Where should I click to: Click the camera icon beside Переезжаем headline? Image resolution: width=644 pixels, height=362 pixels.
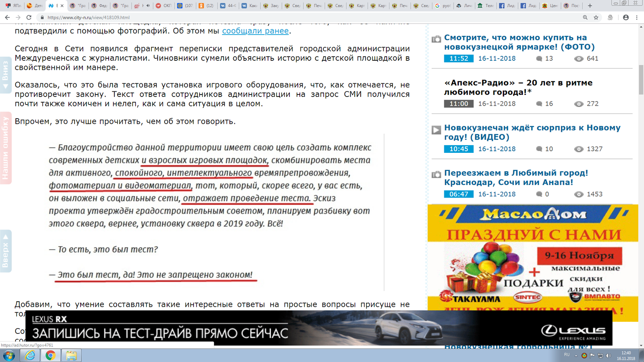(436, 175)
